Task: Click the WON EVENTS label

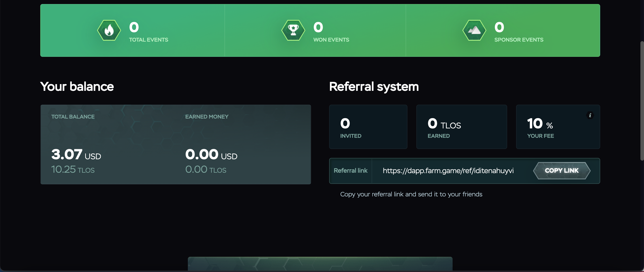Action: click(331, 40)
